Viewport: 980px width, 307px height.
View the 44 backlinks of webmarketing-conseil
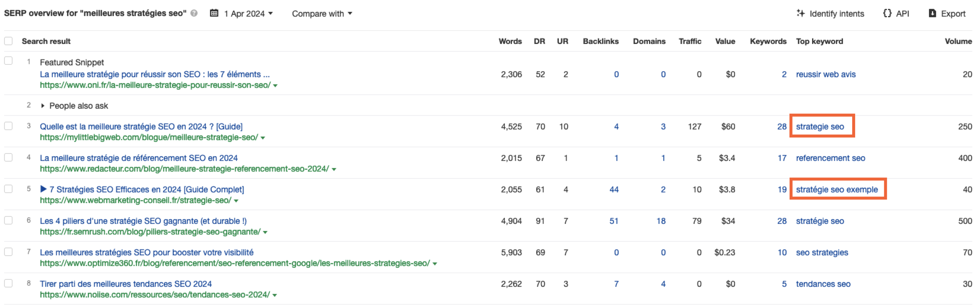615,189
